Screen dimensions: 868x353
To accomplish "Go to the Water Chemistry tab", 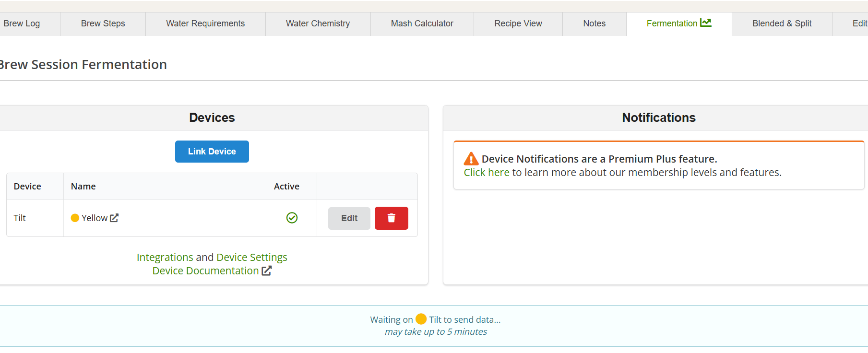I will coord(318,24).
